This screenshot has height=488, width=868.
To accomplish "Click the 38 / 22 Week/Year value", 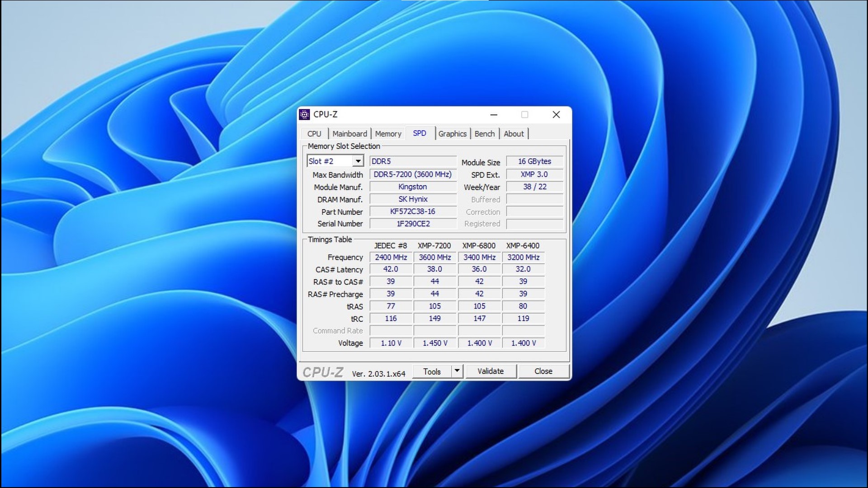I will [x=535, y=187].
